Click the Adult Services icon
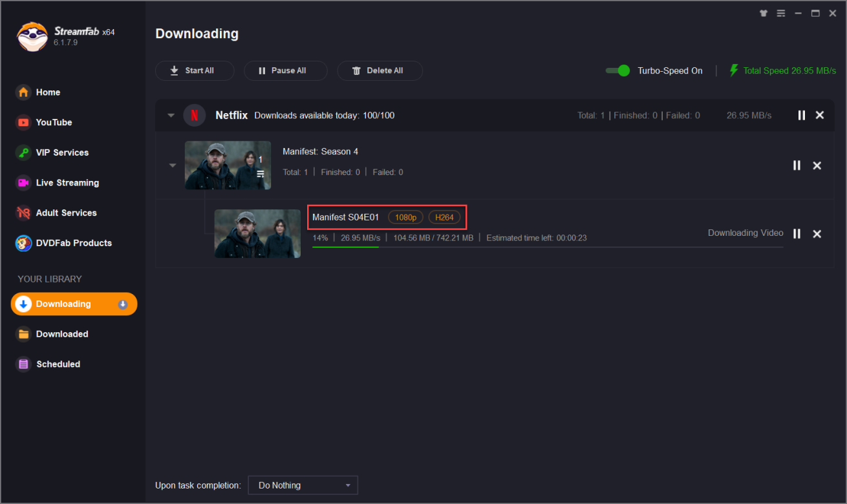The height and width of the screenshot is (504, 847). [23, 213]
